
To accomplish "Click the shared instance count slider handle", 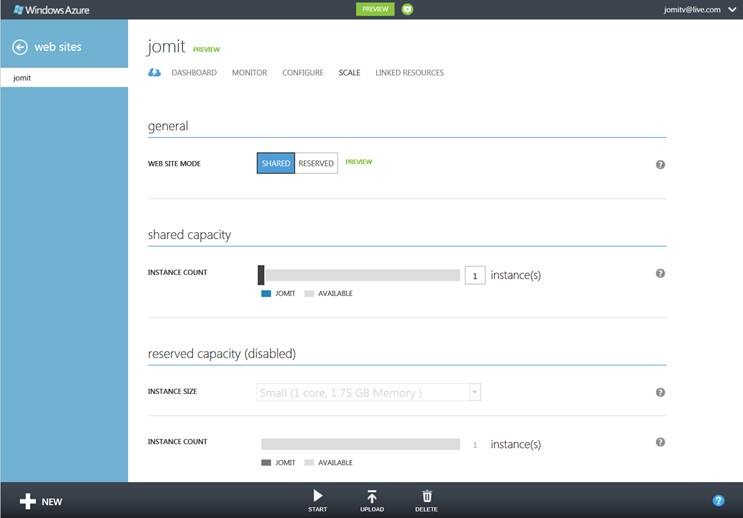I will (x=261, y=275).
